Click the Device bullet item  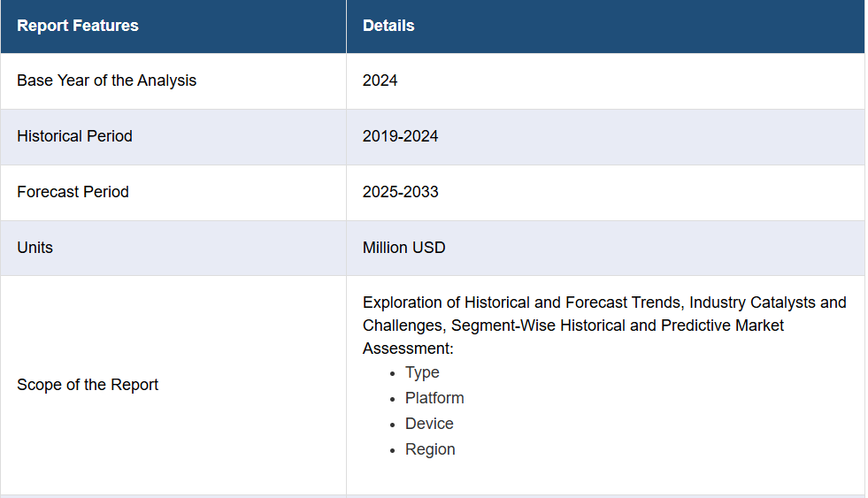tap(429, 424)
